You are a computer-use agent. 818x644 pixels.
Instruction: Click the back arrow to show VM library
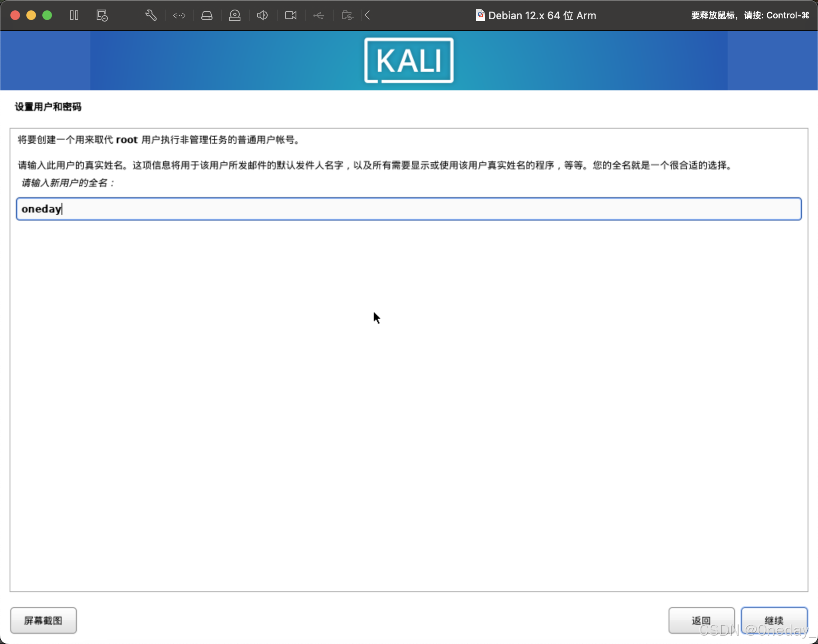click(x=367, y=15)
